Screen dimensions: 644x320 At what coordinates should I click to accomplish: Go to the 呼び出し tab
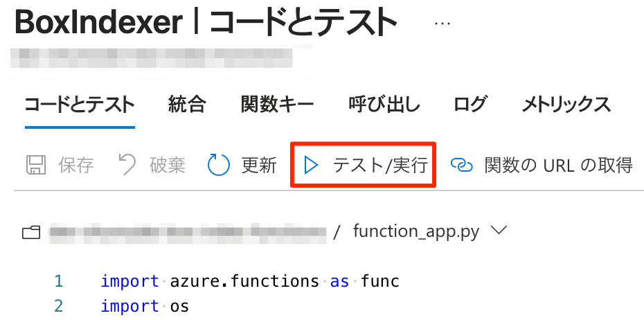(384, 105)
